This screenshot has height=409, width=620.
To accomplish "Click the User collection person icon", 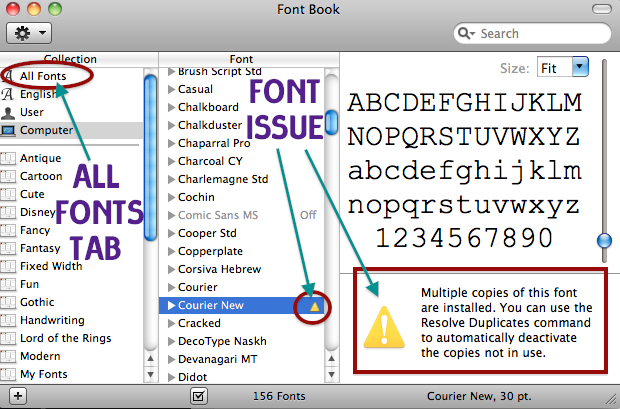I will (x=8, y=113).
